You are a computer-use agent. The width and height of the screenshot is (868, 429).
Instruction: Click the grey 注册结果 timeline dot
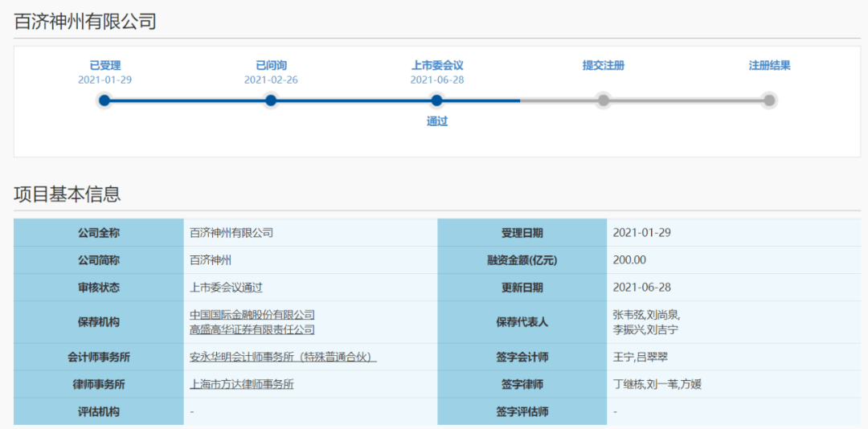769,100
